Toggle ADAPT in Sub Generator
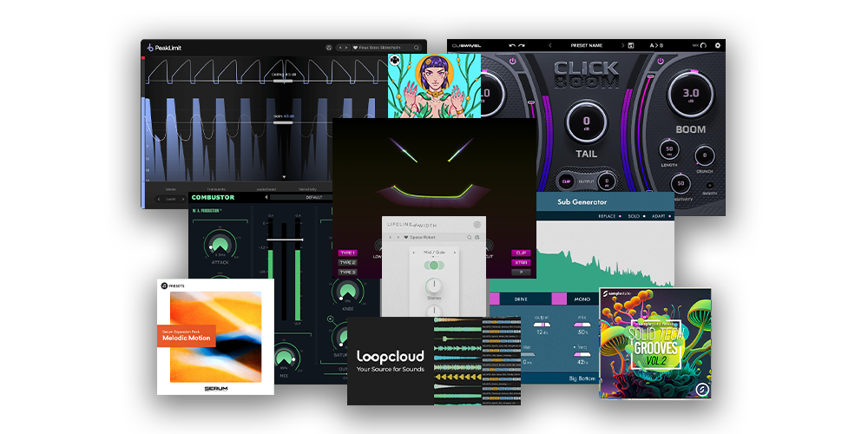 (662, 216)
